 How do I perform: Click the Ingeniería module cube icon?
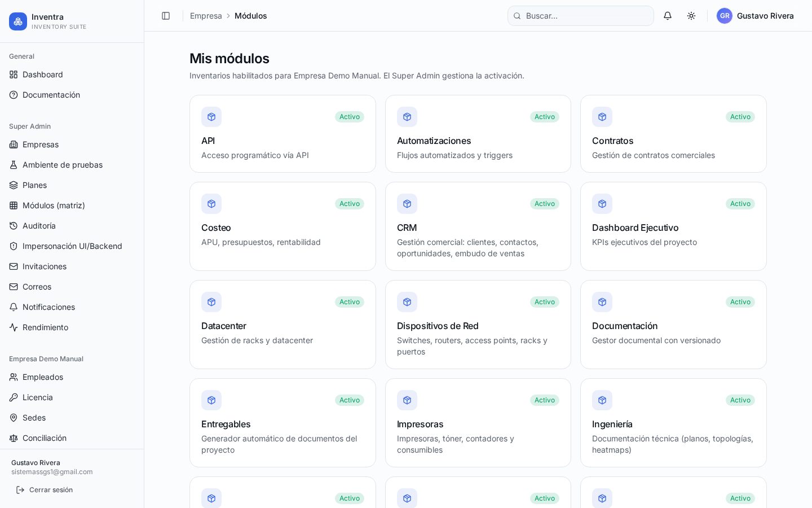pos(602,400)
